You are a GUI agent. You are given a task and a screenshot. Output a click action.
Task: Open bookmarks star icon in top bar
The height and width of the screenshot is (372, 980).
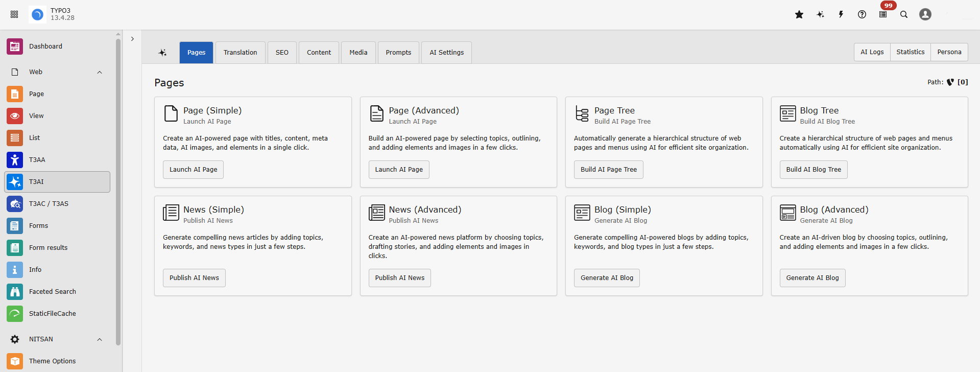(x=799, y=14)
